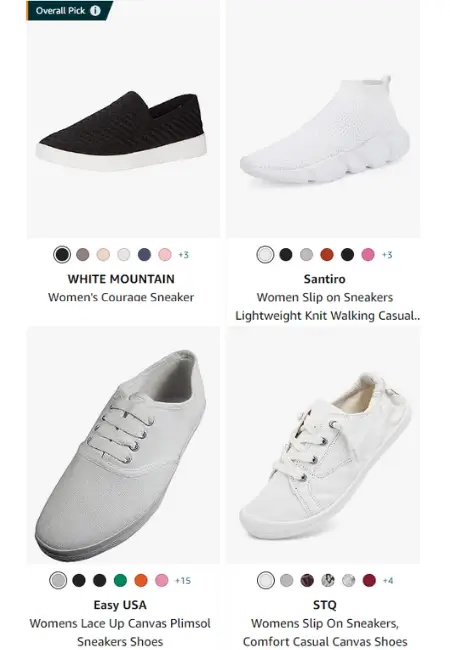Select green swatch for Easy USA shoes
Image resolution: width=450 pixels, height=650 pixels.
[x=120, y=580]
